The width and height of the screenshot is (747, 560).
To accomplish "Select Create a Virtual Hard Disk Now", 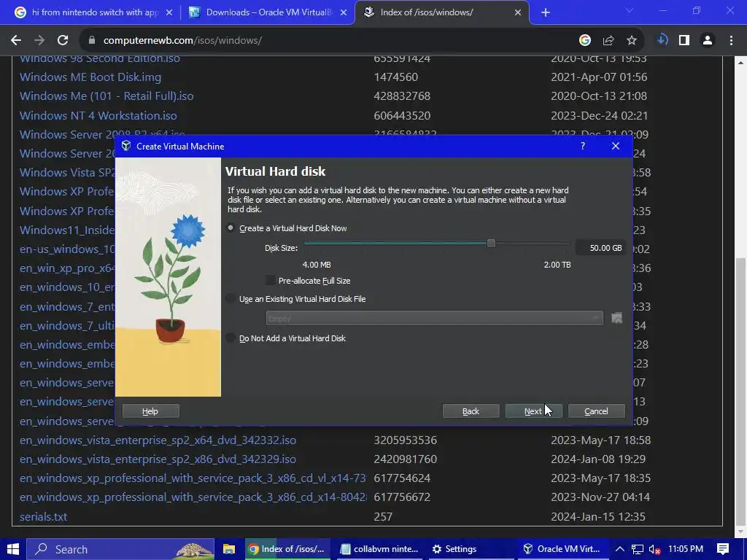I will point(231,228).
